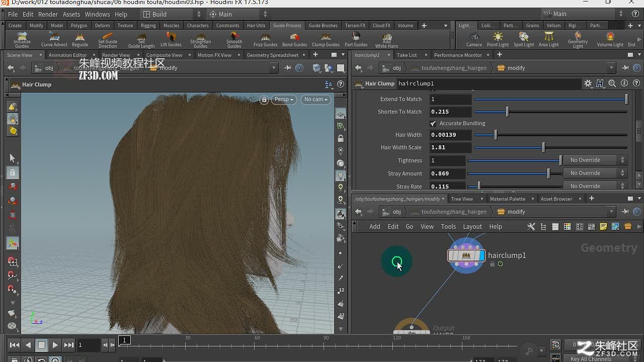This screenshot has width=644, height=362.
Task: Select the Reguide shelf tool
Action: point(80,40)
